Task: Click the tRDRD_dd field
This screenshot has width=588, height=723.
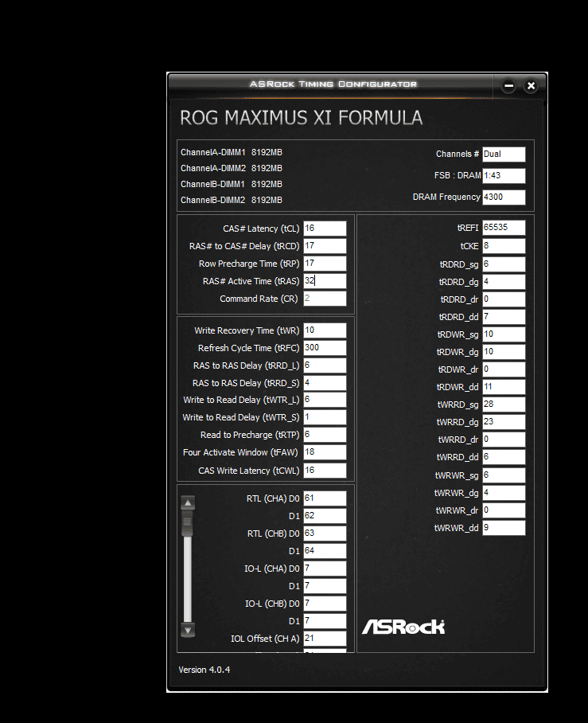Action: [504, 317]
